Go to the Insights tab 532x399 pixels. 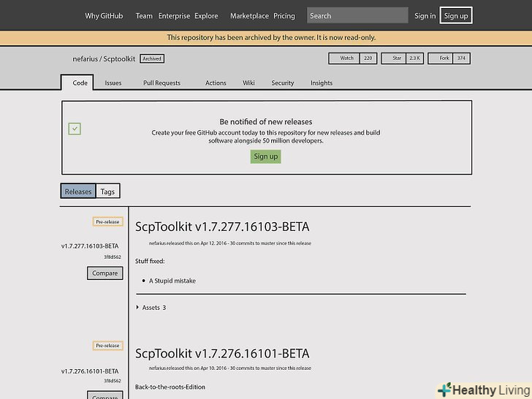(321, 83)
